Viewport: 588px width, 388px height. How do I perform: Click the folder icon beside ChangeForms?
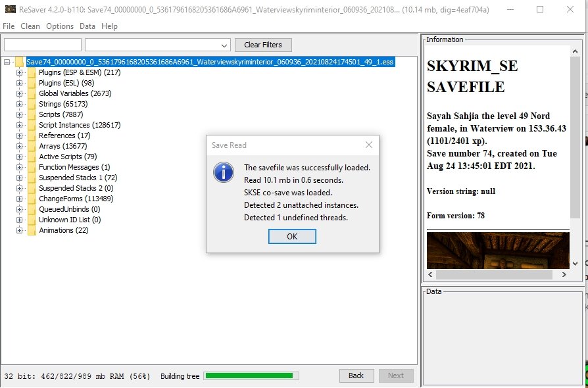click(32, 199)
